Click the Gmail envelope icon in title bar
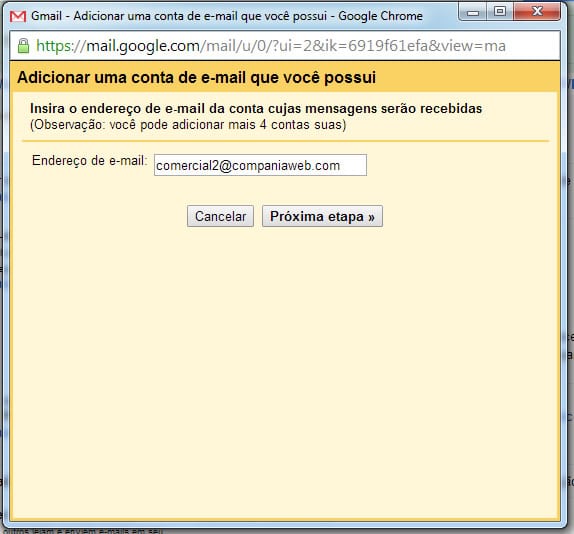 coord(18,16)
